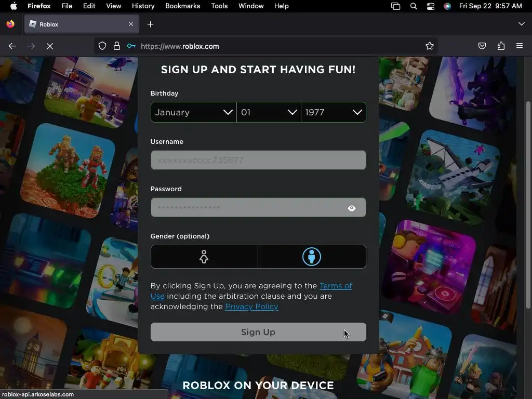Click the site security padlock icon
Screen dimensions: 532x399
pos(117,46)
